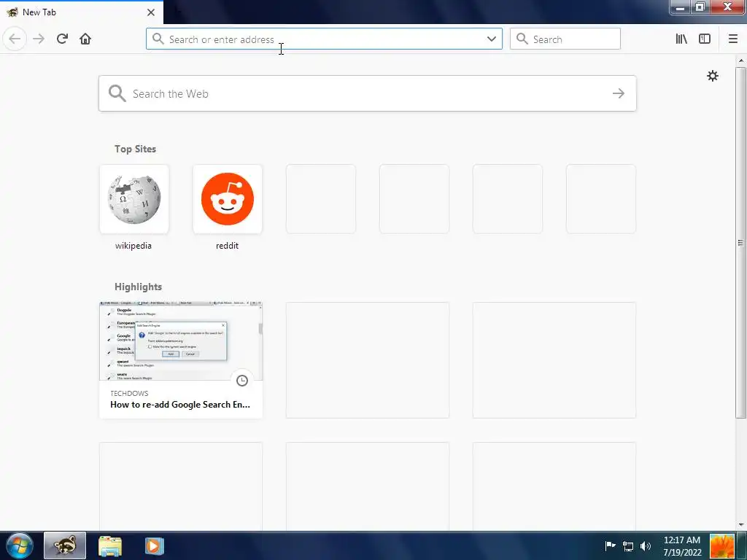Reload the current page
The height and width of the screenshot is (560, 747).
click(62, 39)
